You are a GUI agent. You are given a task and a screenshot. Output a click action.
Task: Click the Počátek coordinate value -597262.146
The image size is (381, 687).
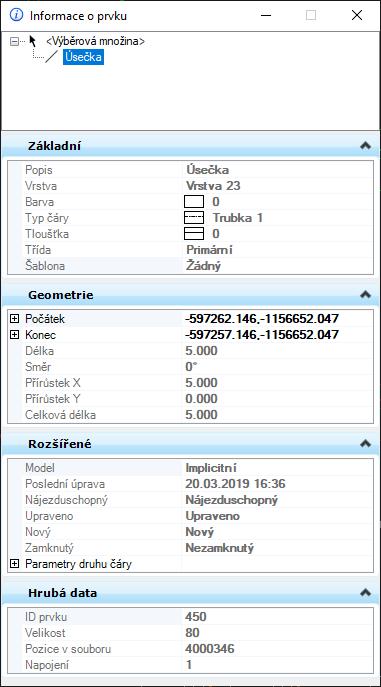pyautogui.click(x=262, y=319)
